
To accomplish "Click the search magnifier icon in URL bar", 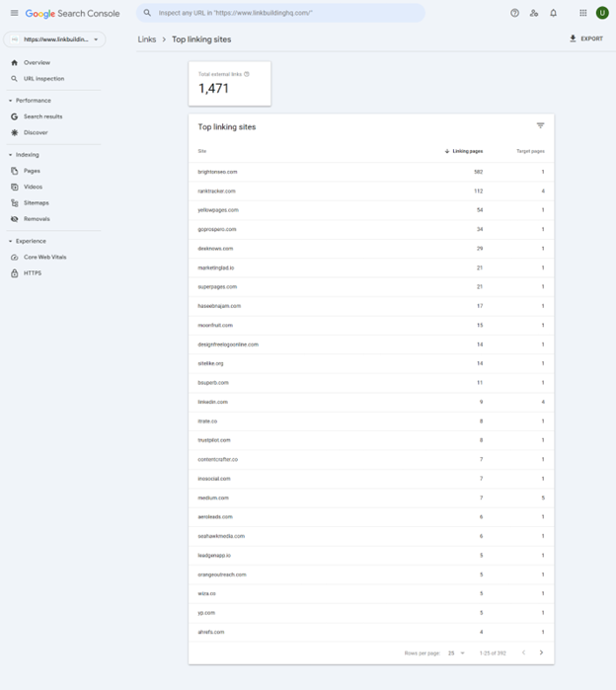I will coord(147,13).
